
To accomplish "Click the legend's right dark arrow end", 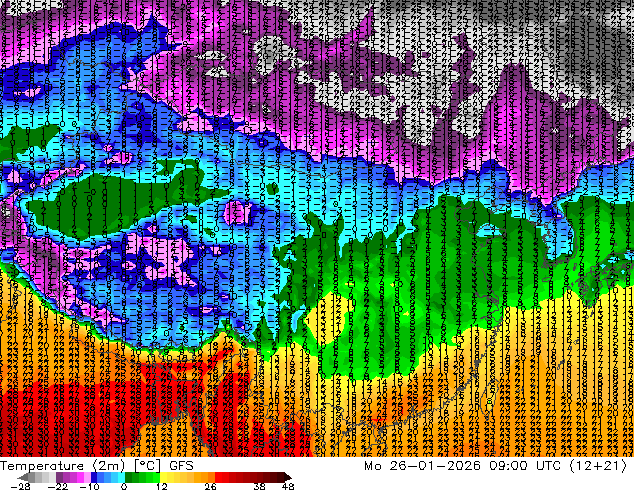I will [287, 477].
